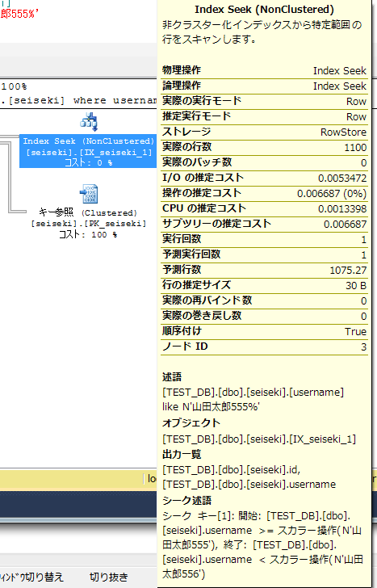Screen dimensions: 377x588
Task: Click the ストレージ RowStore row
Action: pyautogui.click(x=264, y=132)
